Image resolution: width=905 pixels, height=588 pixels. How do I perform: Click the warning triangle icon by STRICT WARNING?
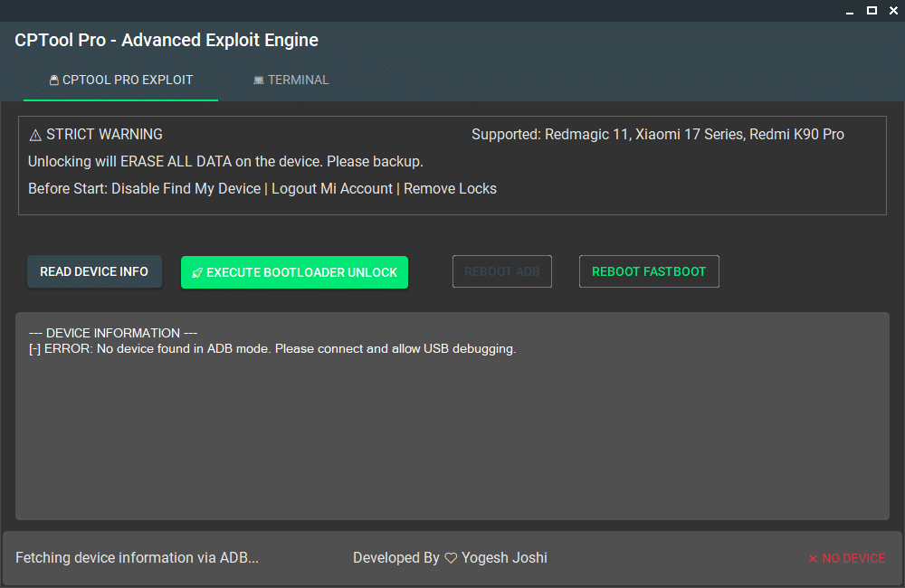coord(35,135)
